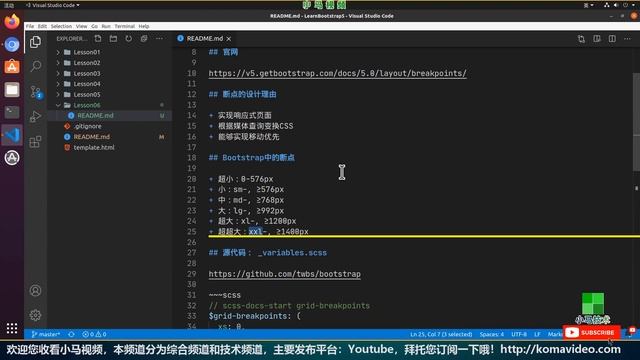This screenshot has height=360, width=640.
Task: Open the Selection menu
Action: click(x=61, y=26)
